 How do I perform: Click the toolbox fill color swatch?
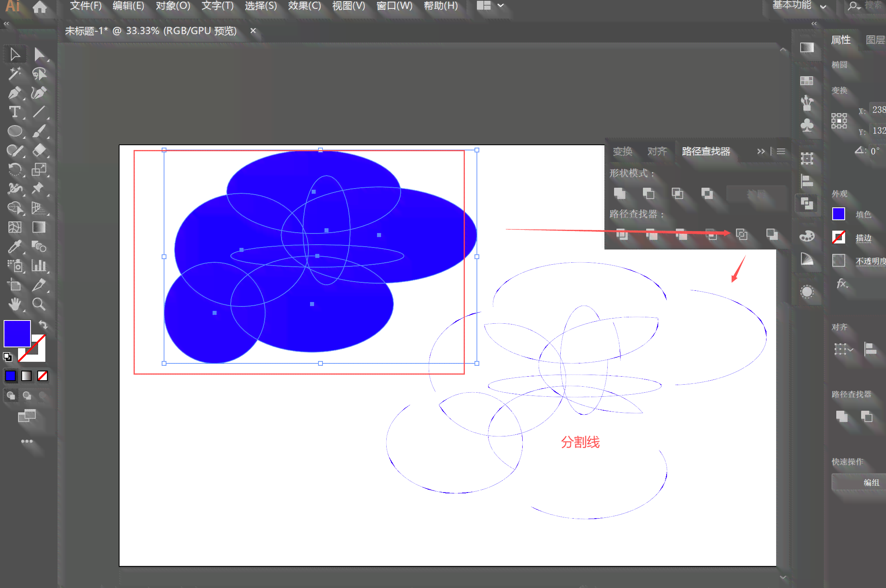pos(17,333)
